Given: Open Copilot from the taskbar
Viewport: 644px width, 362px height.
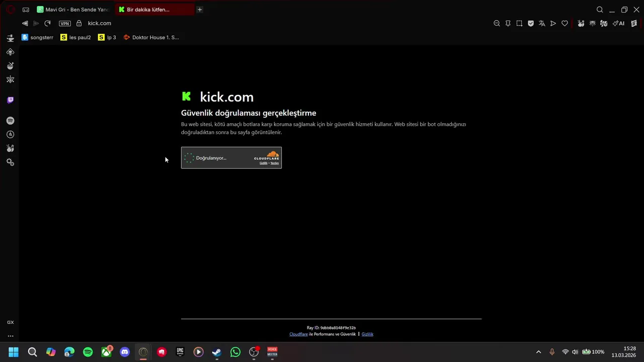Looking at the screenshot, I should tap(51, 352).
